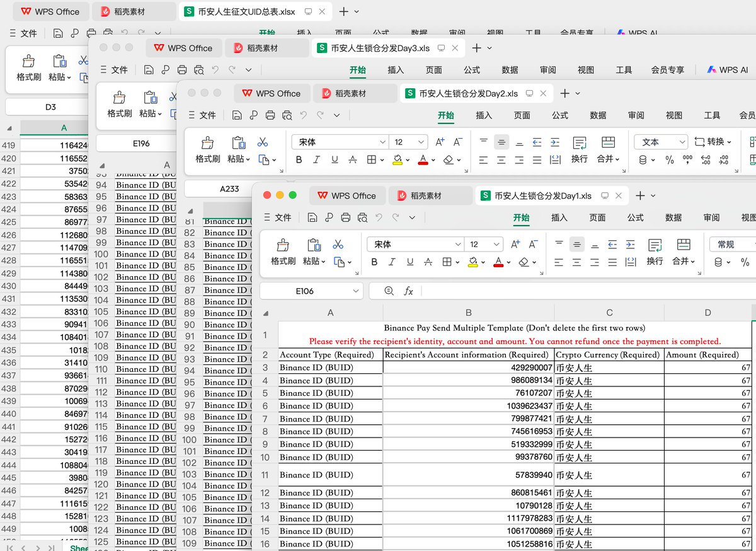Click the thousands separator icon in Day2 window

pyautogui.click(x=687, y=160)
